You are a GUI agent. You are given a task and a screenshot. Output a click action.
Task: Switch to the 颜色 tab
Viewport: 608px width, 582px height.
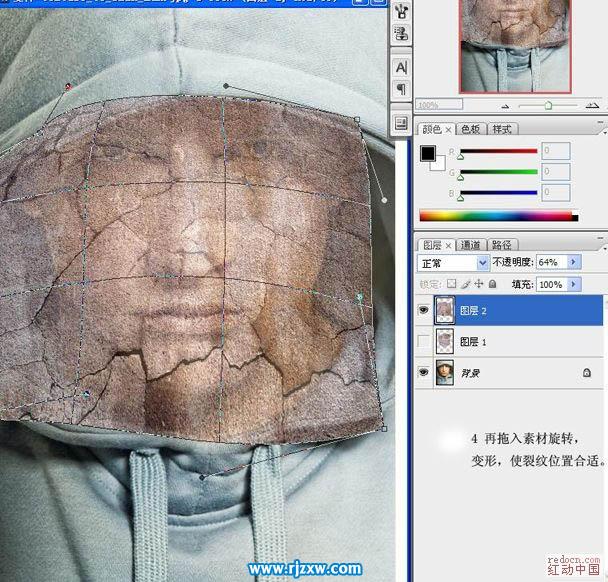432,129
